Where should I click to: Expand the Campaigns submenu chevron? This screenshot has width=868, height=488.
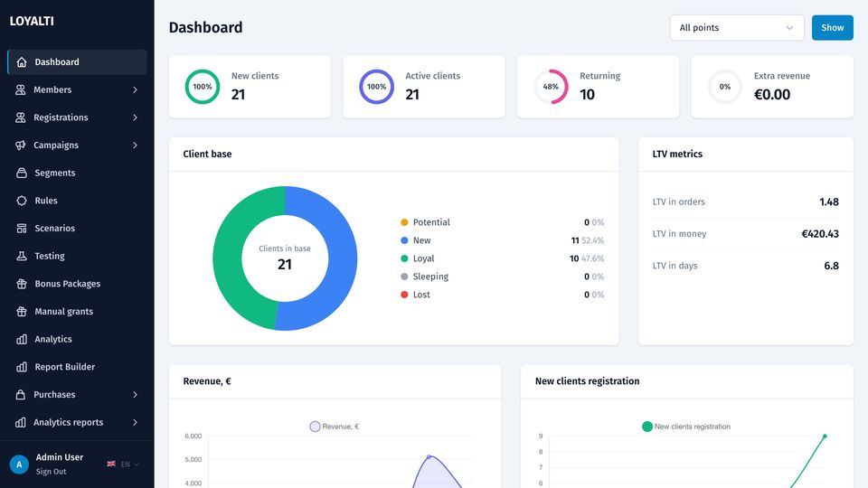tap(135, 145)
